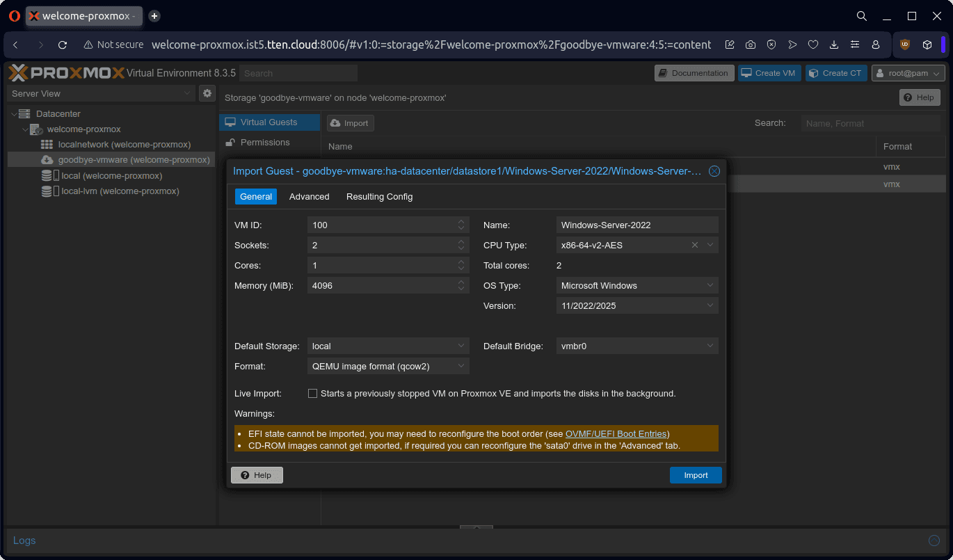Click the blue Import button
953x560 pixels.
click(696, 475)
